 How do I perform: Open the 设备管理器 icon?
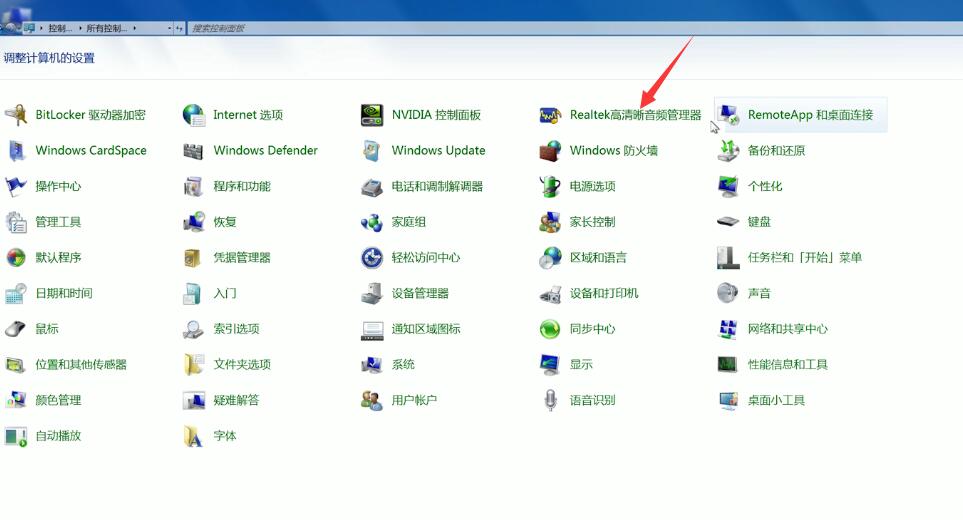tap(372, 293)
